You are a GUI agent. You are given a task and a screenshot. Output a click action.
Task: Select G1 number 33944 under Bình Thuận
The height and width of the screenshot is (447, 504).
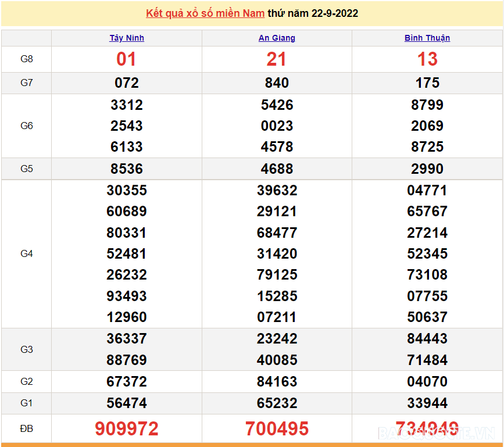[427, 403]
